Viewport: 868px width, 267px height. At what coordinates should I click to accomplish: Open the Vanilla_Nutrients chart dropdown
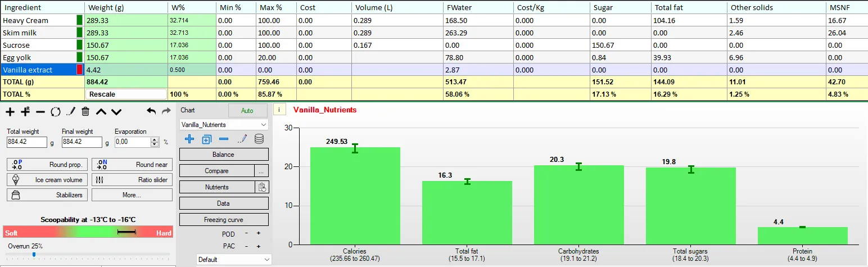(224, 124)
